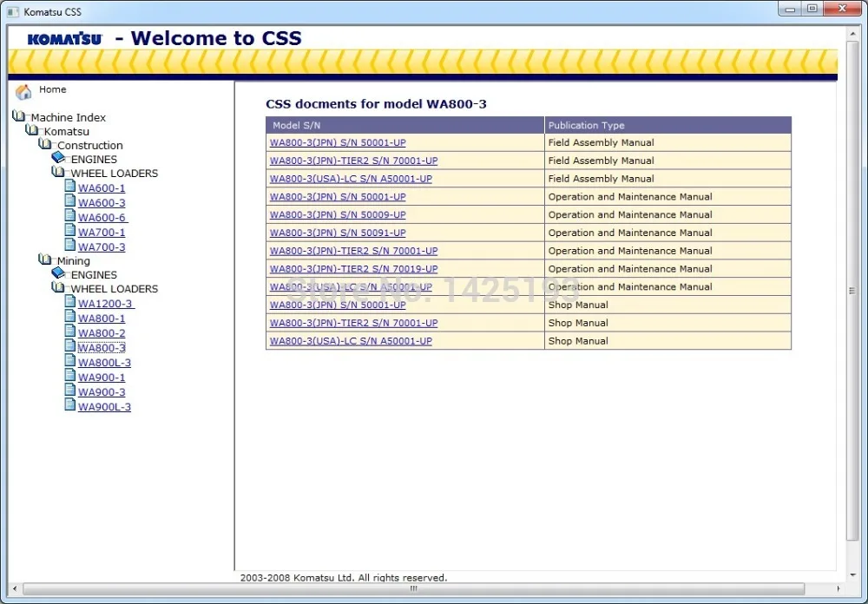Screen dimensions: 868x604
Task: Click the Model S/N column header
Action: point(405,125)
